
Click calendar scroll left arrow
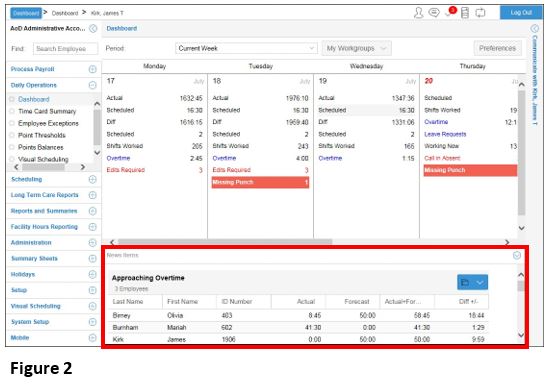pyautogui.click(x=112, y=242)
